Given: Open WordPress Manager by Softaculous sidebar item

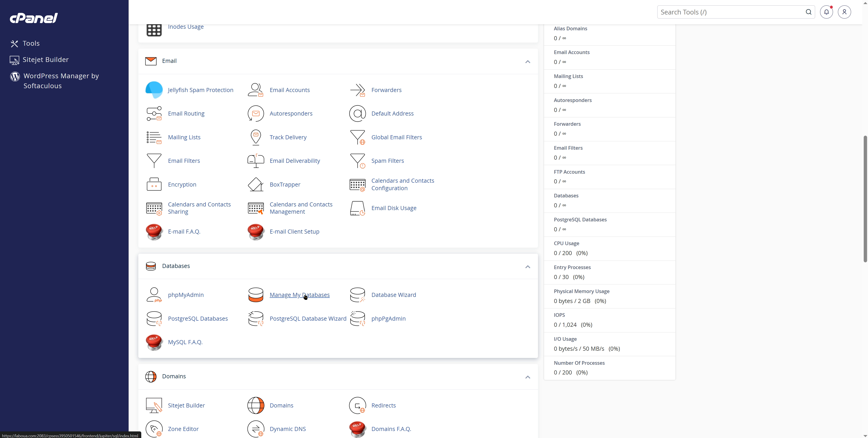Looking at the screenshot, I should [54, 81].
